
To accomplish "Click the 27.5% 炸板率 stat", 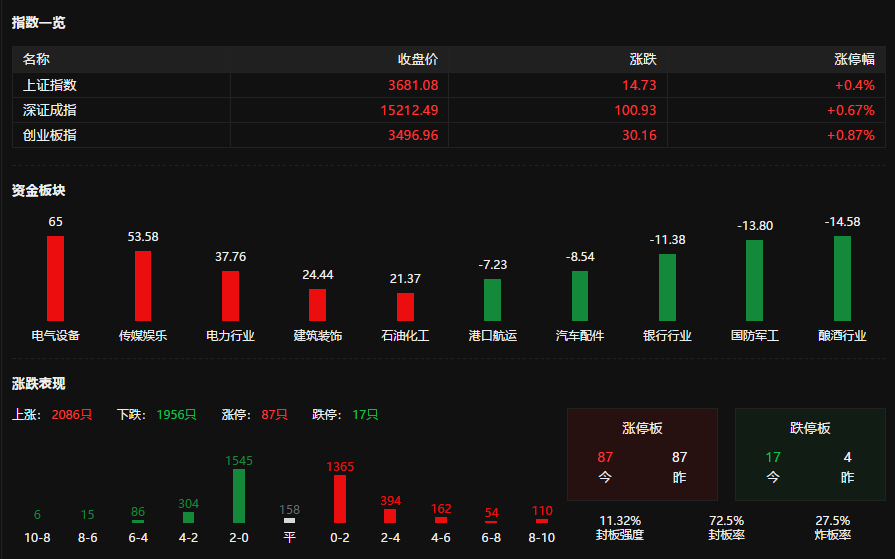I will (x=833, y=528).
